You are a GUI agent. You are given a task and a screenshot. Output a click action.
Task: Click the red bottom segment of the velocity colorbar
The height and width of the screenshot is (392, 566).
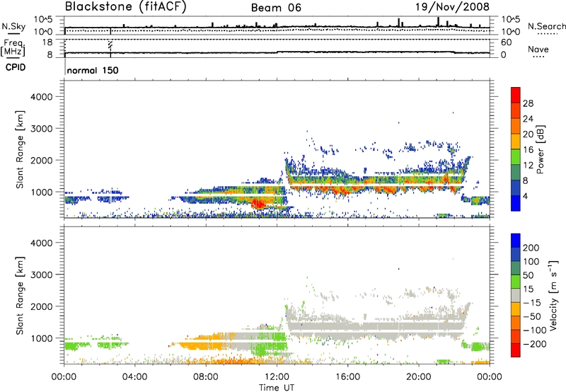pos(516,350)
